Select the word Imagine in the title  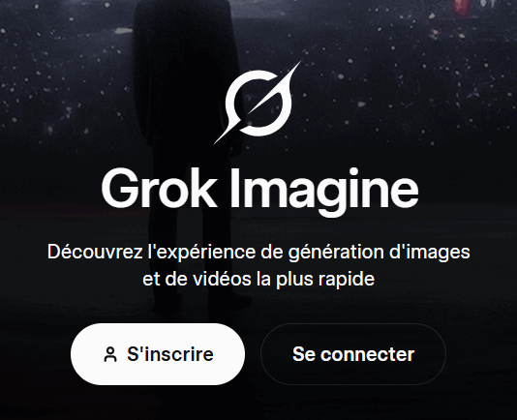coord(324,192)
